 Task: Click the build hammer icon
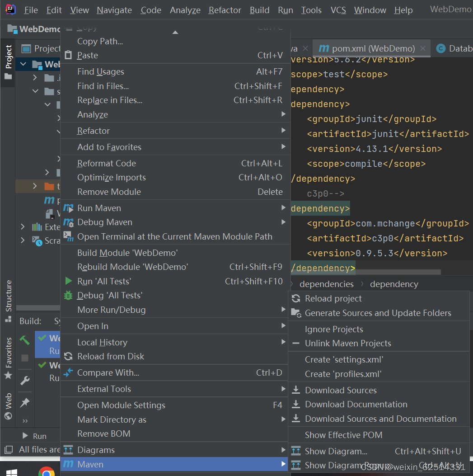point(24,340)
